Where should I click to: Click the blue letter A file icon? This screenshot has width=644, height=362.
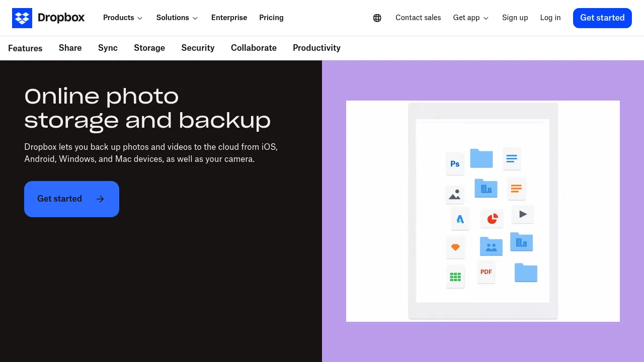pyautogui.click(x=460, y=219)
